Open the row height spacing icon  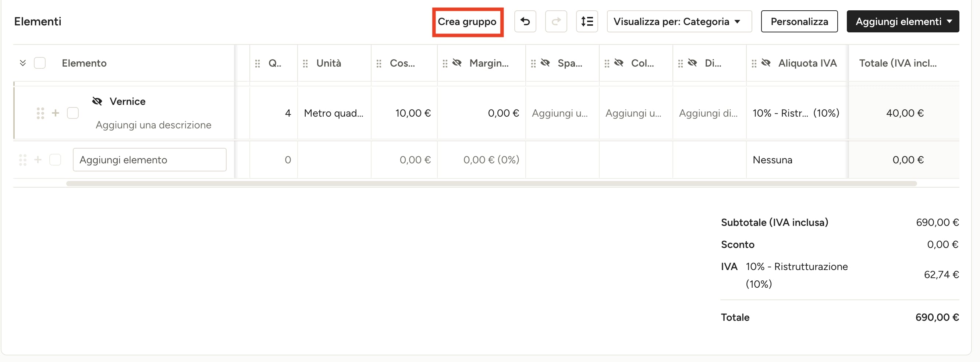587,21
